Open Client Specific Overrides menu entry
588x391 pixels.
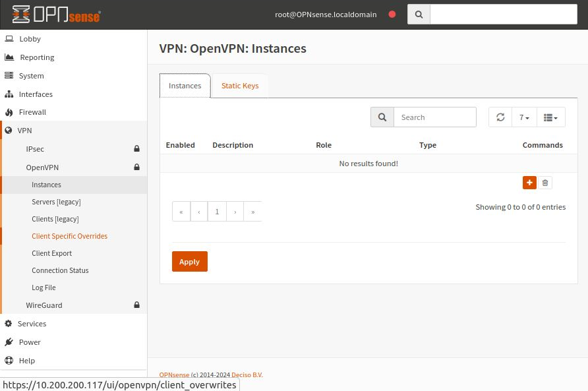click(69, 236)
